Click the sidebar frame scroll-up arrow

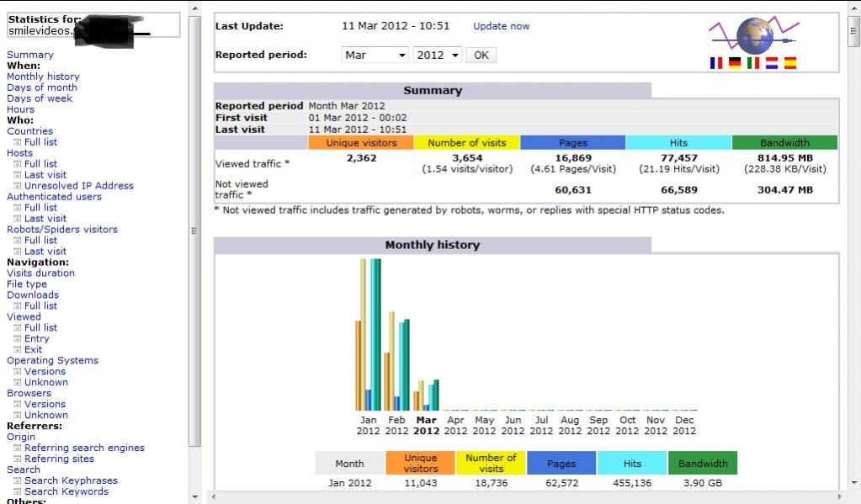coord(195,8)
